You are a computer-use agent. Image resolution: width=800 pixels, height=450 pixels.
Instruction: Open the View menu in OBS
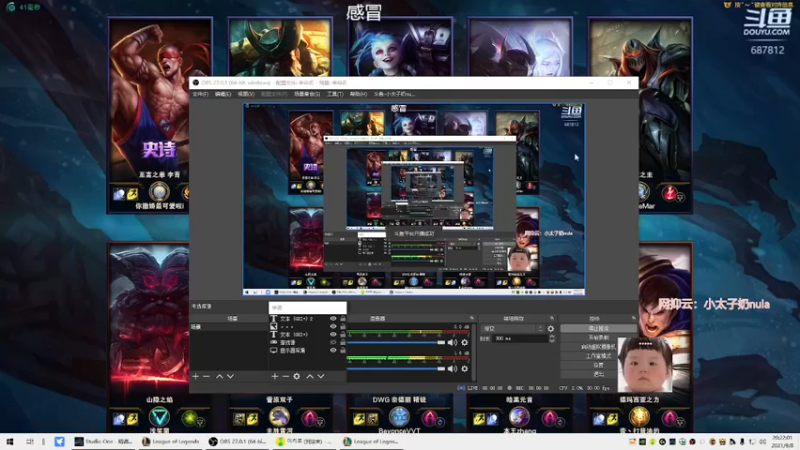click(246, 94)
